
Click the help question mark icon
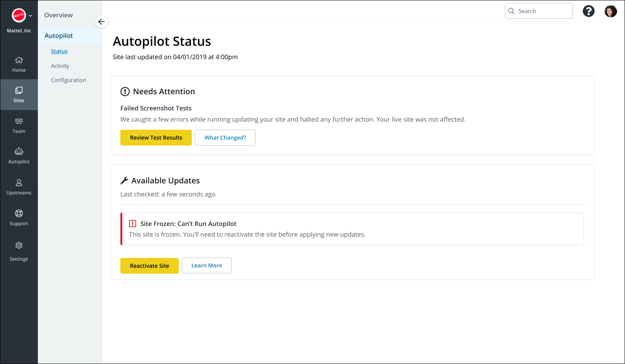pyautogui.click(x=588, y=11)
